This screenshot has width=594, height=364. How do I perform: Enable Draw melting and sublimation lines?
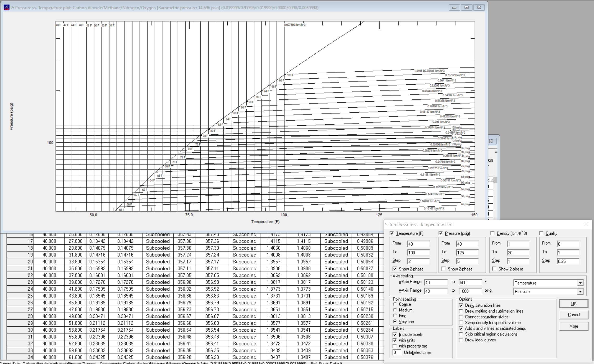coord(461,311)
